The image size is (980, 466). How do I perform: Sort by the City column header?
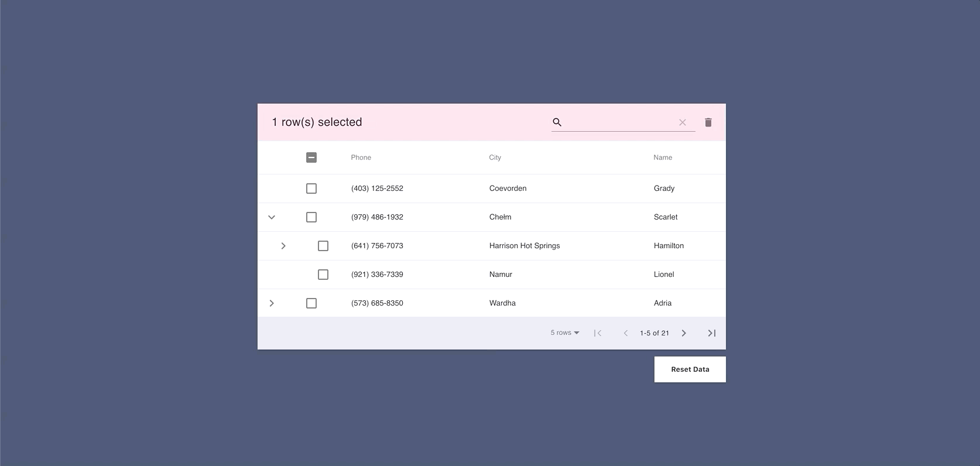495,157
